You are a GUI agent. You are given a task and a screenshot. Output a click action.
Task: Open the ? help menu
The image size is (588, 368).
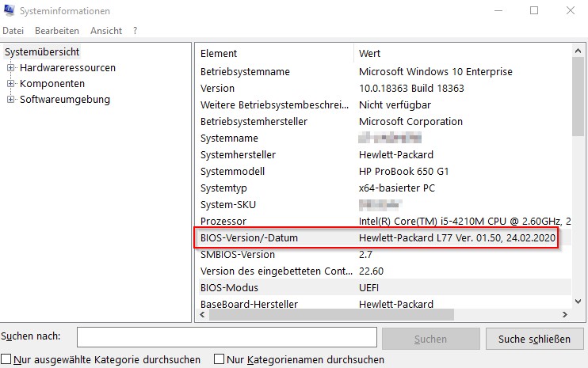[x=136, y=31]
